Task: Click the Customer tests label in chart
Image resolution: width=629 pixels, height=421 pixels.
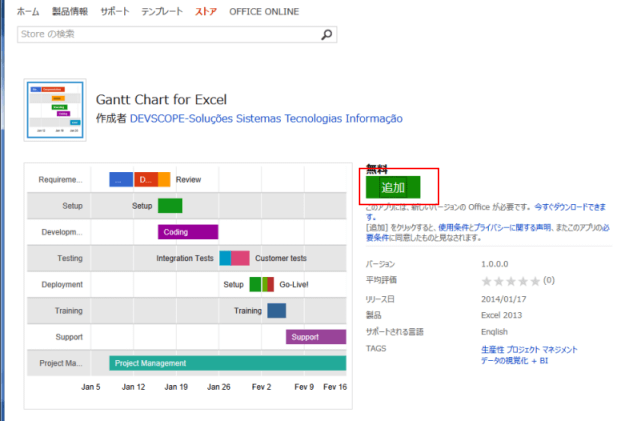Action: coord(281,258)
